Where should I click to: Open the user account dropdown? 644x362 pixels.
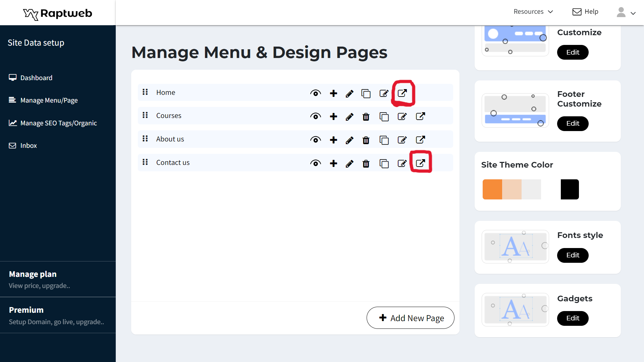(x=626, y=12)
